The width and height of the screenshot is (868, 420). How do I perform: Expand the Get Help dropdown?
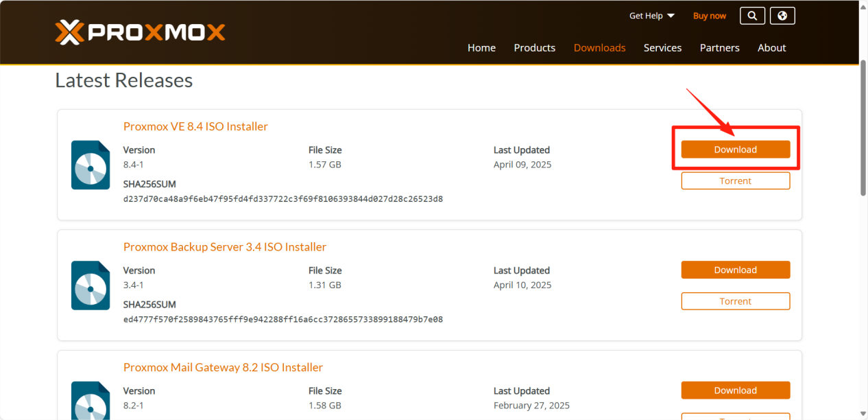[652, 16]
